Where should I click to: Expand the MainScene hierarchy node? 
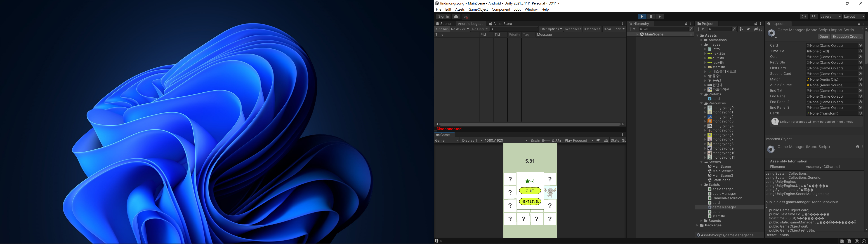point(637,34)
